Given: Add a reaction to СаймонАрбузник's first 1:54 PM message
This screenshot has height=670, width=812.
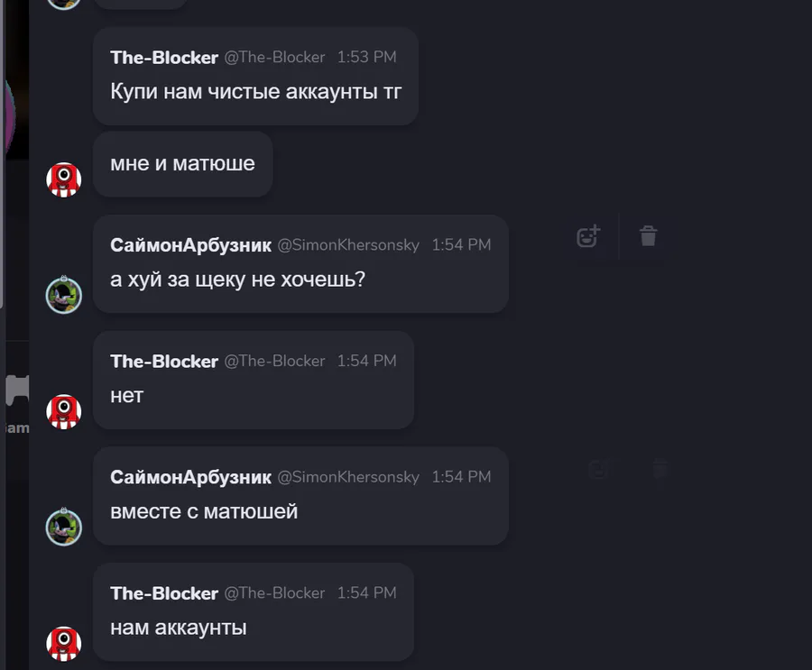Looking at the screenshot, I should click(x=588, y=236).
